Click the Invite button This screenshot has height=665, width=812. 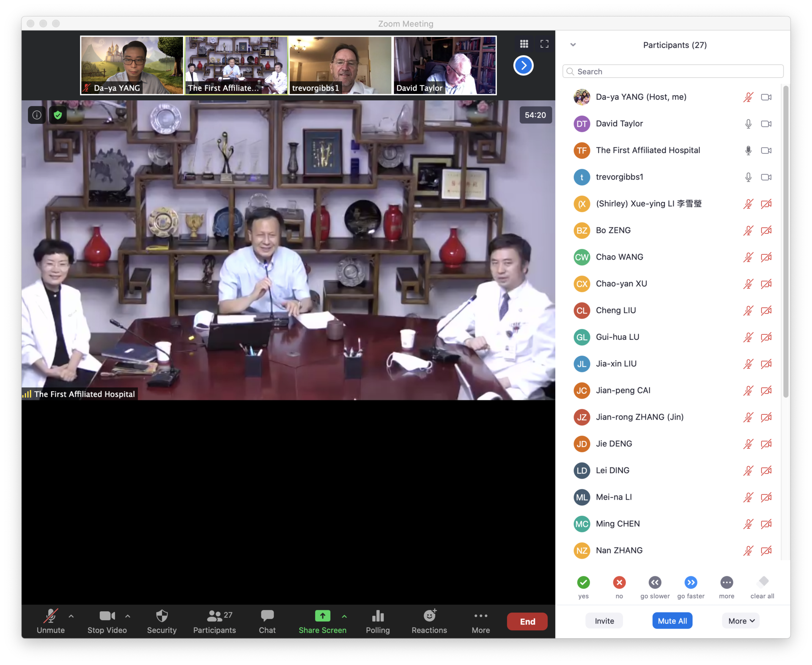pos(604,621)
